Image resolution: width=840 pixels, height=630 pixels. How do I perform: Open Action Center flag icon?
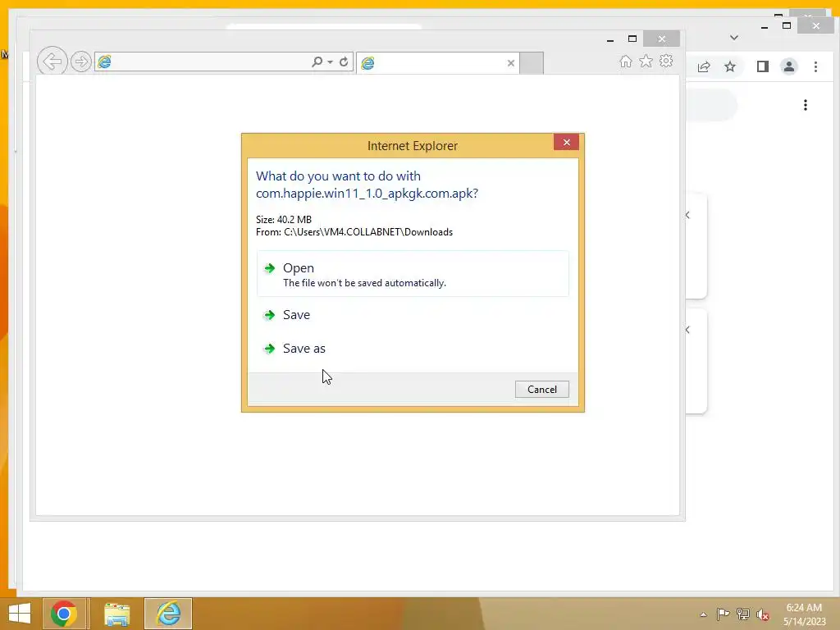pyautogui.click(x=723, y=614)
